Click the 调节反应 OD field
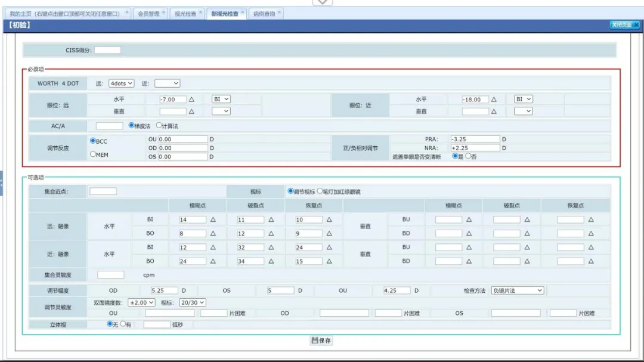Screen dimensions: 644x362 tap(183, 148)
